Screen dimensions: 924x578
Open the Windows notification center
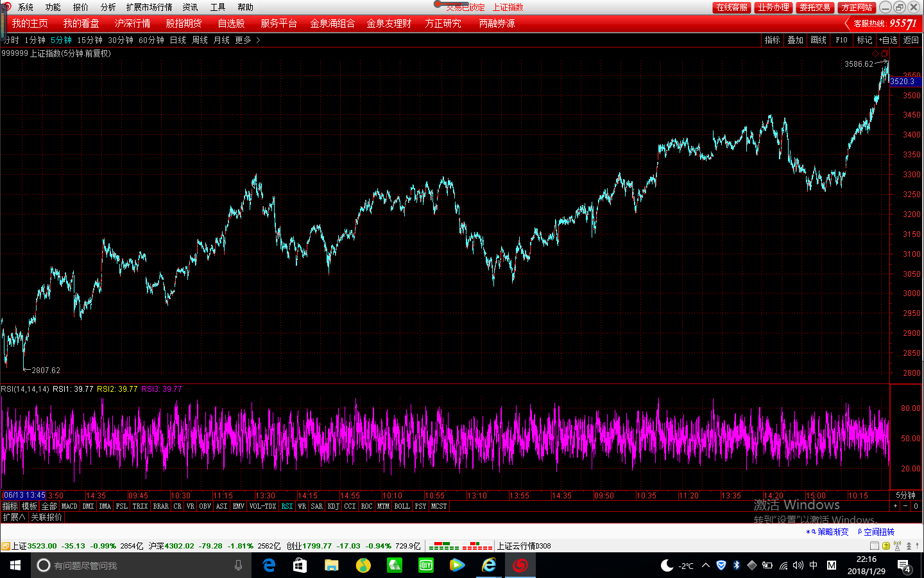pyautogui.click(x=904, y=566)
